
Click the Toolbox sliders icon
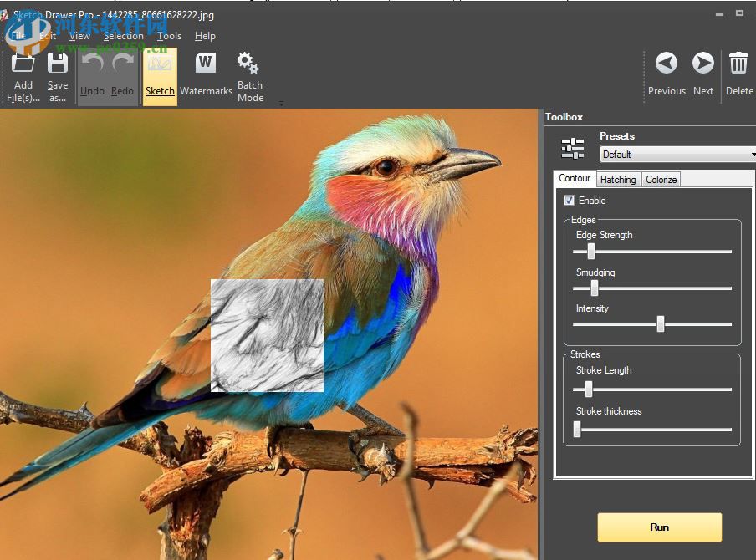(572, 148)
